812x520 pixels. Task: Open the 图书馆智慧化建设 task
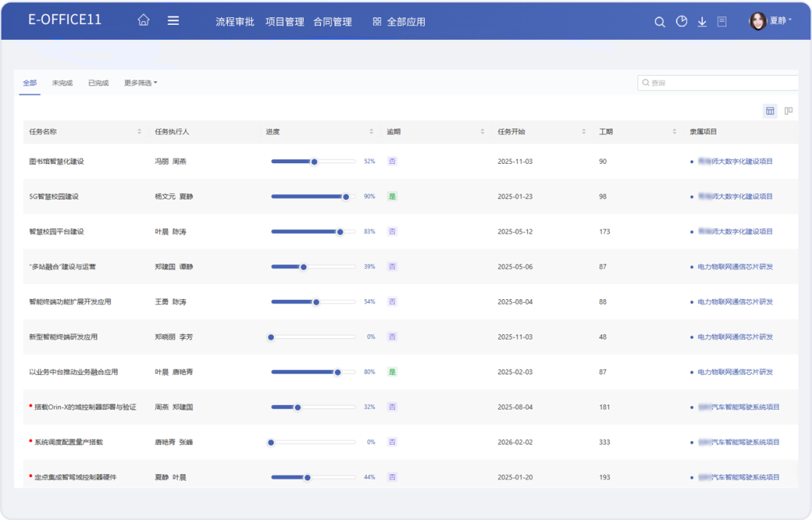(x=56, y=162)
